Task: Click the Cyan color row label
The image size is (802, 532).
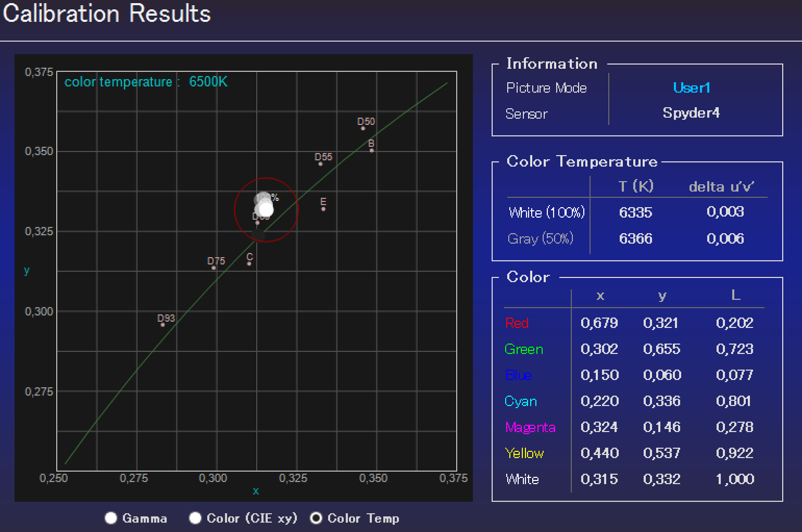Action: point(521,401)
